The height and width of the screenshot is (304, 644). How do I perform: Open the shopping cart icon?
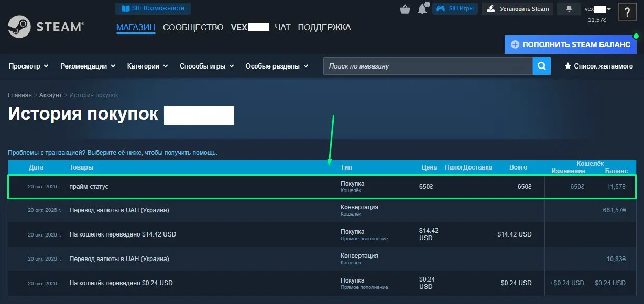click(x=405, y=9)
